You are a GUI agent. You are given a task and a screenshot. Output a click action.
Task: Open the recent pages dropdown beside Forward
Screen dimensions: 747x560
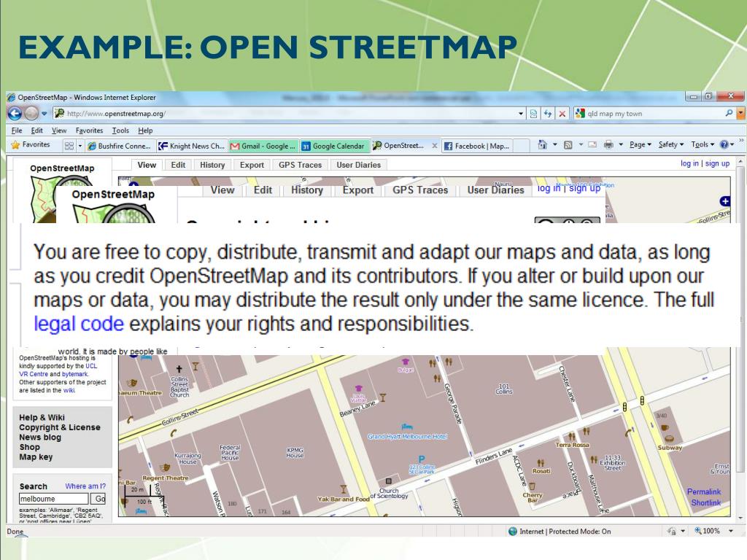[x=44, y=113]
